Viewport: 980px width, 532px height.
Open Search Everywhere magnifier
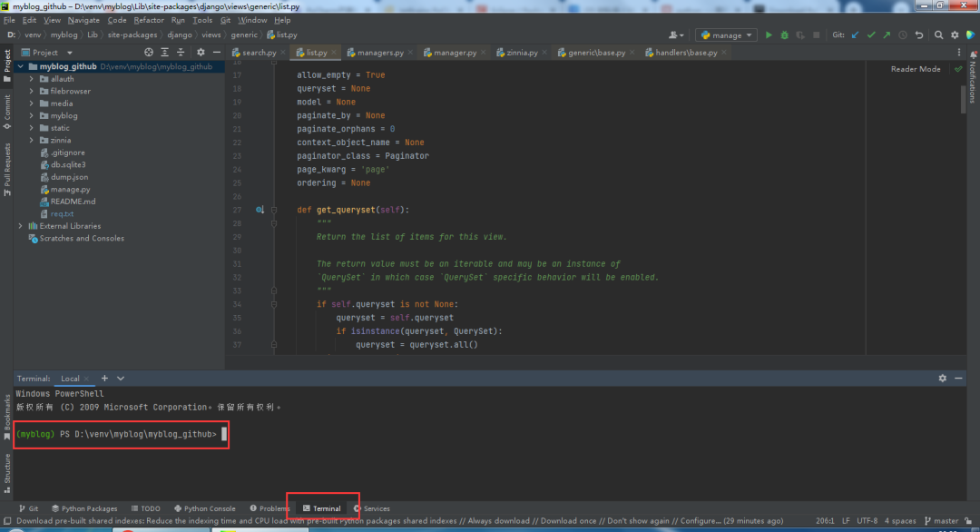[939, 35]
